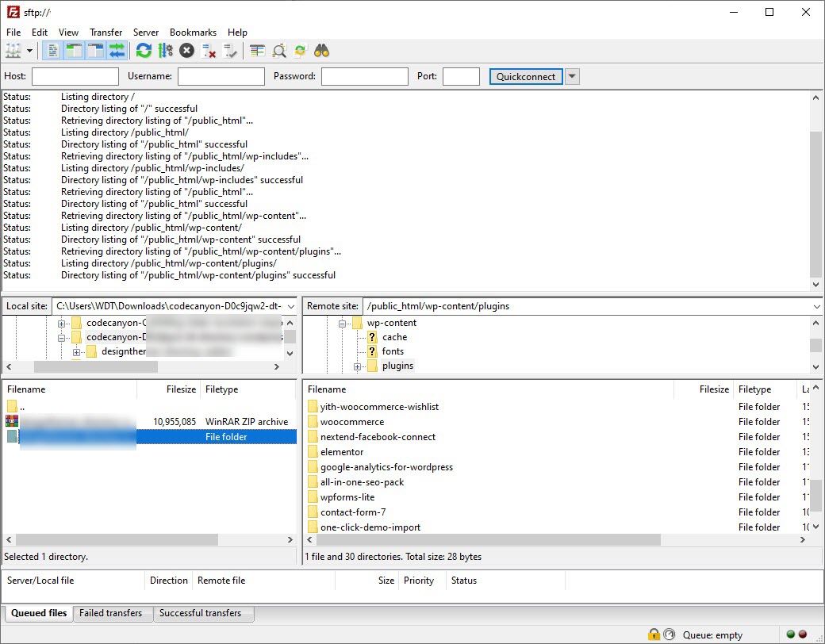The image size is (825, 644).
Task: Toggle processing of the transfer queue
Action: tap(165, 51)
